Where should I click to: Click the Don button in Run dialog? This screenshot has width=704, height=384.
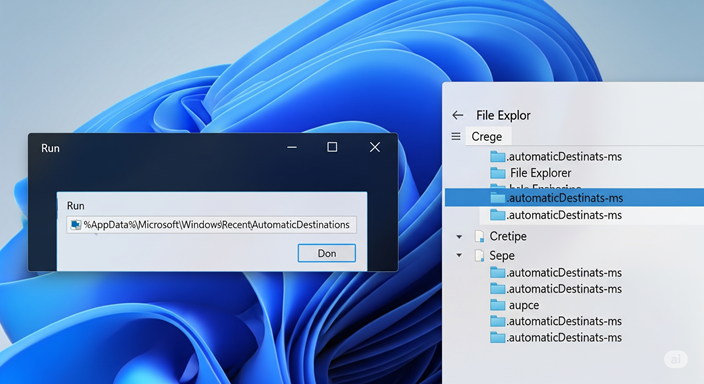coord(327,253)
